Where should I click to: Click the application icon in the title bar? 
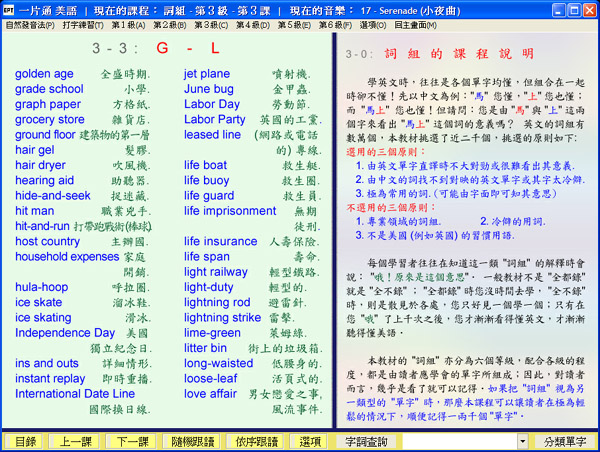(x=9, y=8)
